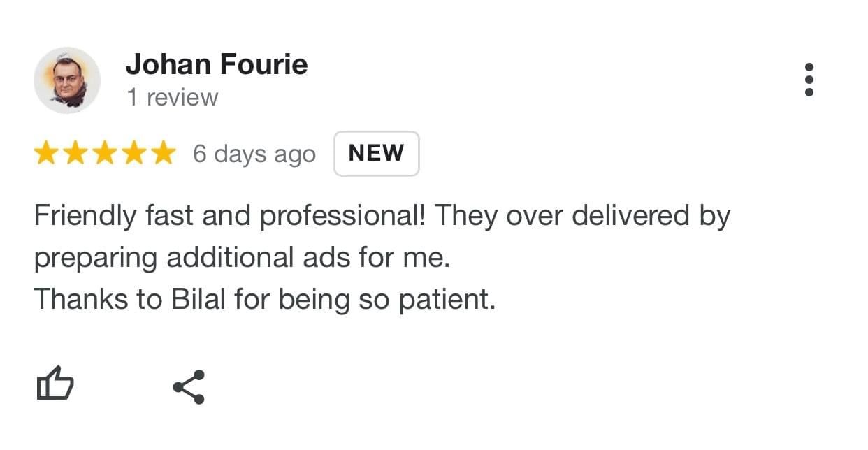This screenshot has width=868, height=450.
Task: Open Johan Fourie's profile avatar
Action: [67, 80]
